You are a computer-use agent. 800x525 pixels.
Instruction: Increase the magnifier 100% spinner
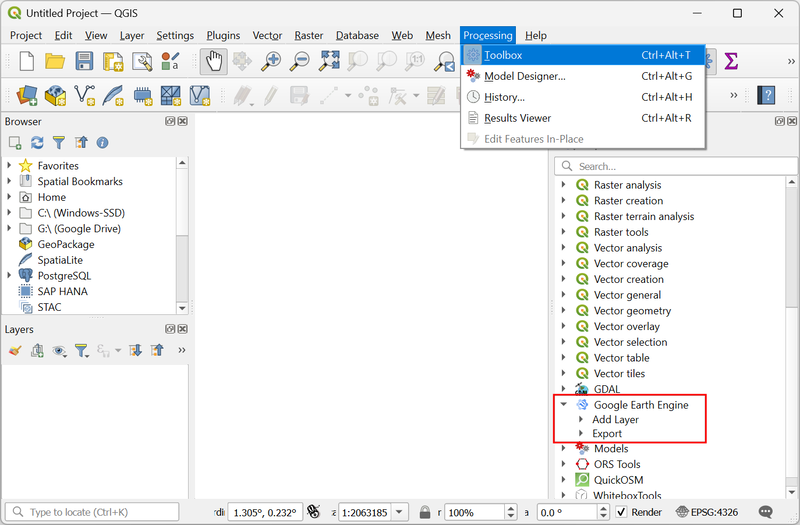pos(511,508)
